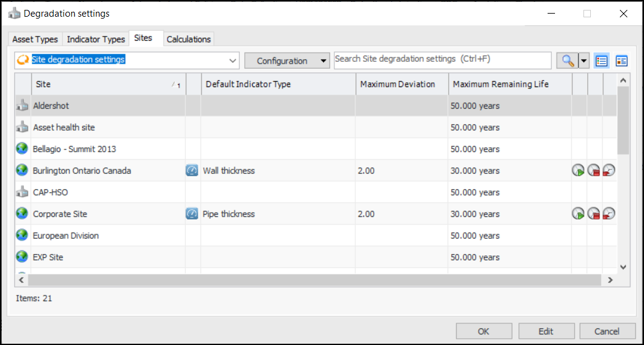Click the Corporate Site globe icon
Image resolution: width=644 pixels, height=345 pixels.
22,214
